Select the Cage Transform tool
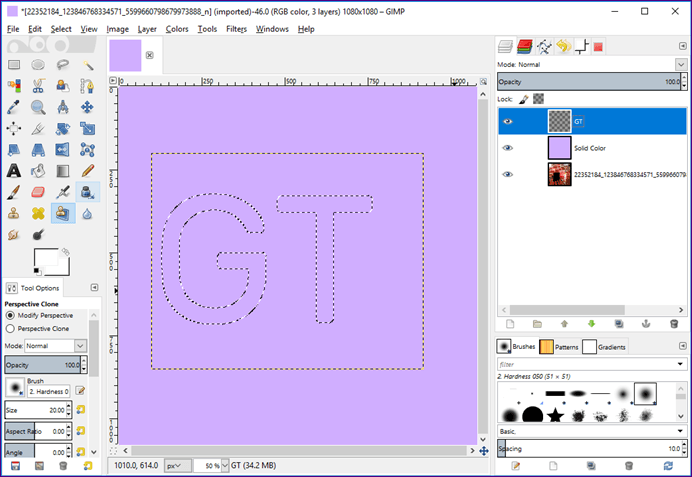The width and height of the screenshot is (692, 477). pyautogui.click(x=87, y=150)
